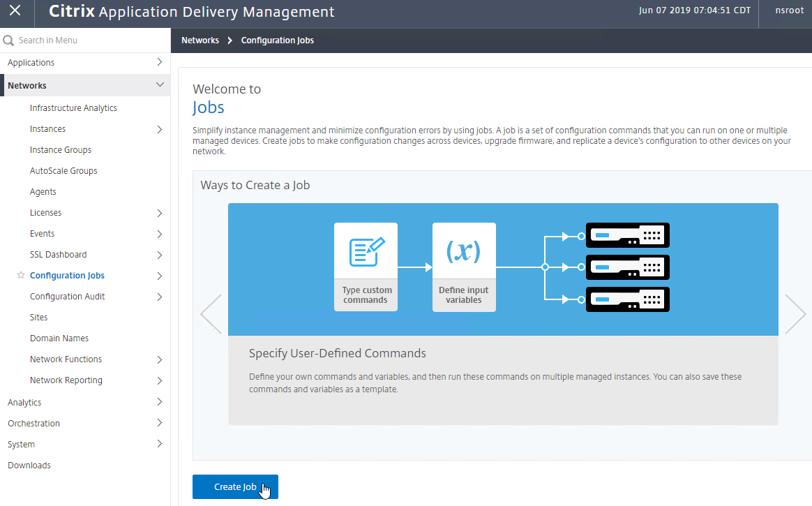Image resolution: width=812 pixels, height=506 pixels.
Task: Open Licenses menu item
Action: [x=45, y=212]
